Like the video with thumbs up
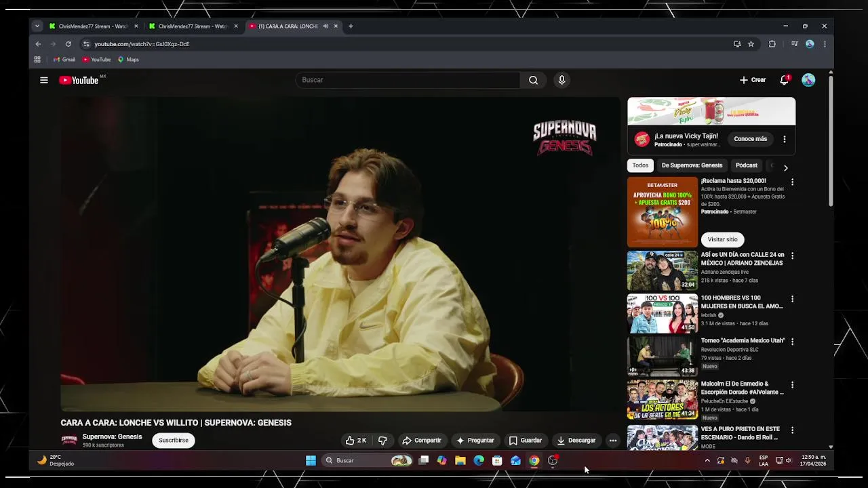 (356, 441)
